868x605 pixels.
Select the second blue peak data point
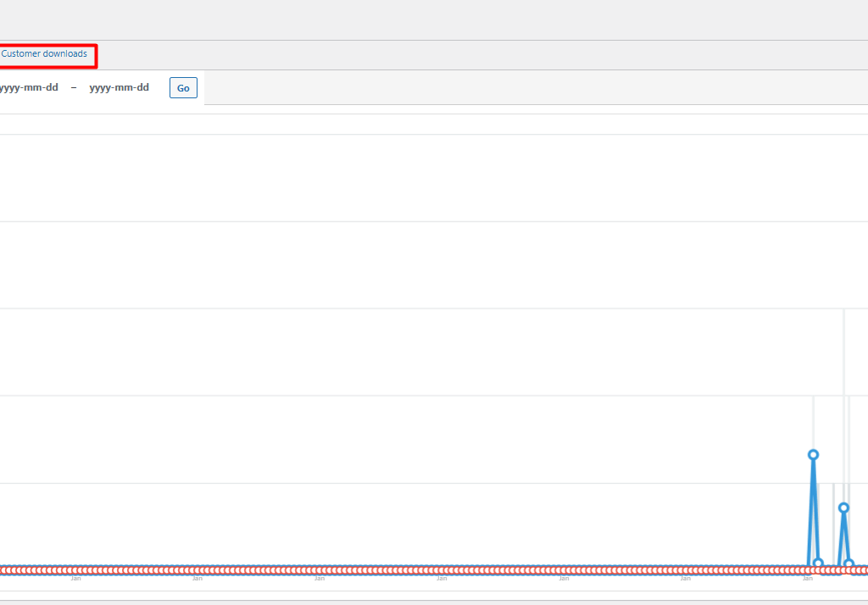843,508
